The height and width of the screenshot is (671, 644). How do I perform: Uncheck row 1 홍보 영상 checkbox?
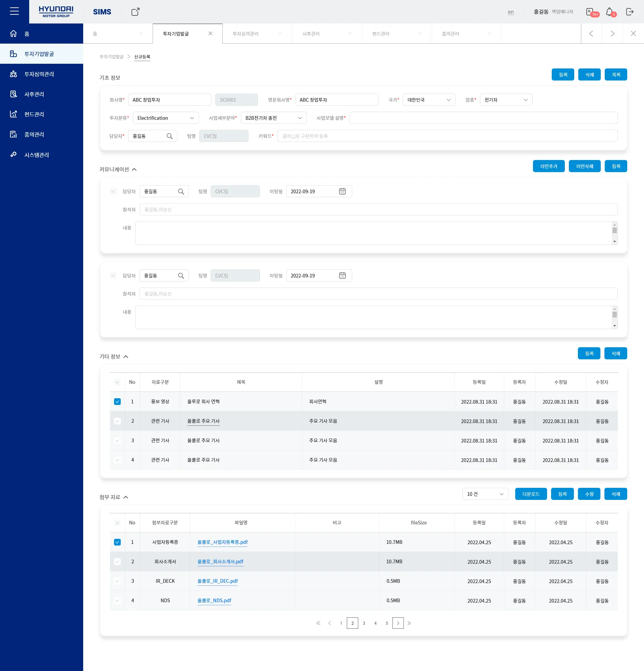tap(117, 402)
